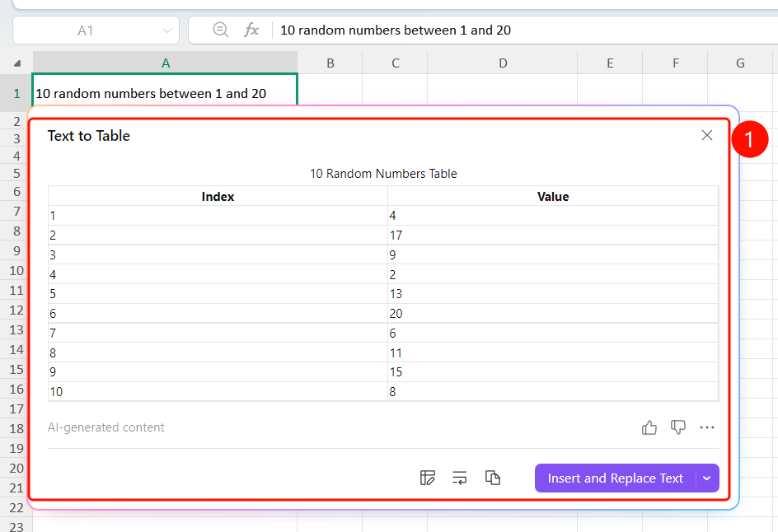Image resolution: width=778 pixels, height=532 pixels.
Task: Select column B header
Action: (330, 63)
